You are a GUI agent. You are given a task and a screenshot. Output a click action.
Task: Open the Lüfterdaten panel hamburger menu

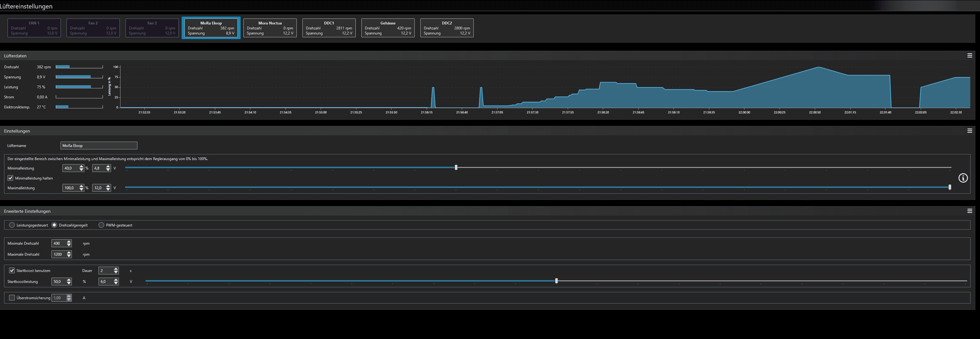pyautogui.click(x=969, y=55)
